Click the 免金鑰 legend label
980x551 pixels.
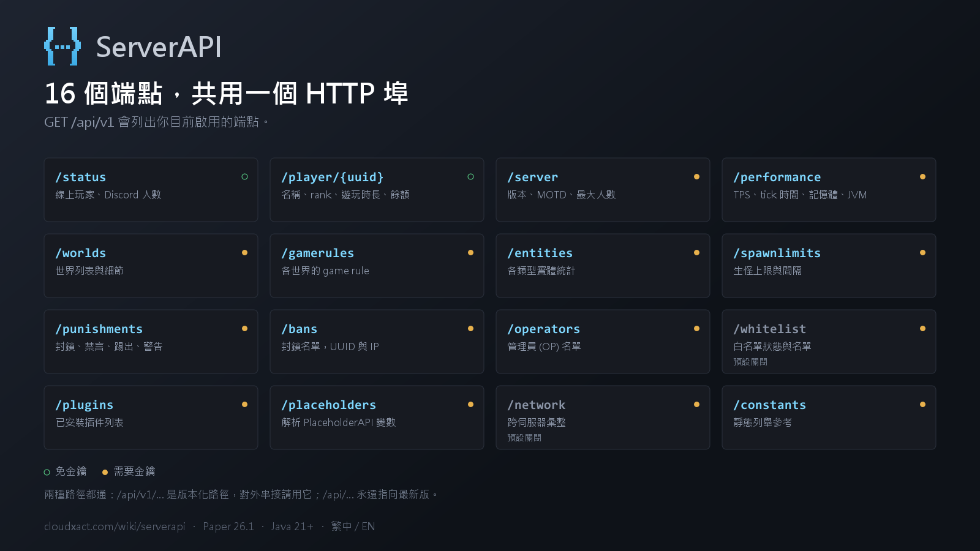[x=71, y=471]
